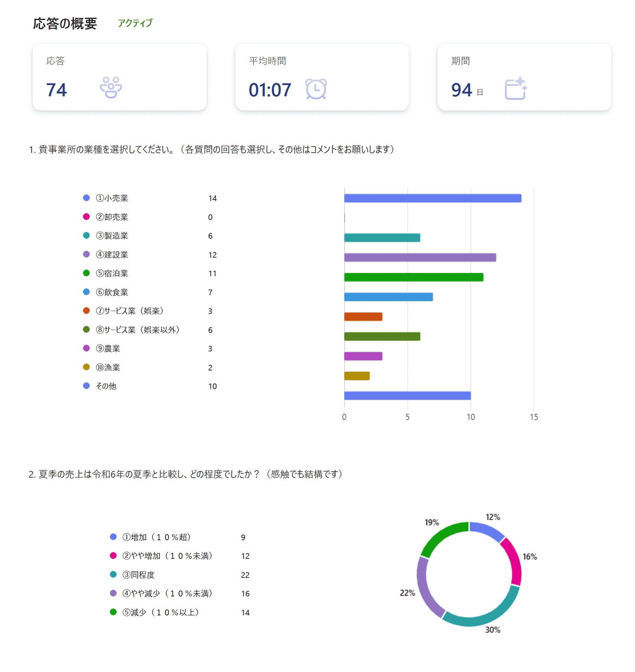Click the orange dot beside ⑦サービス業（娯楽）
Image resolution: width=635 pixels, height=672 pixels.
click(x=86, y=311)
